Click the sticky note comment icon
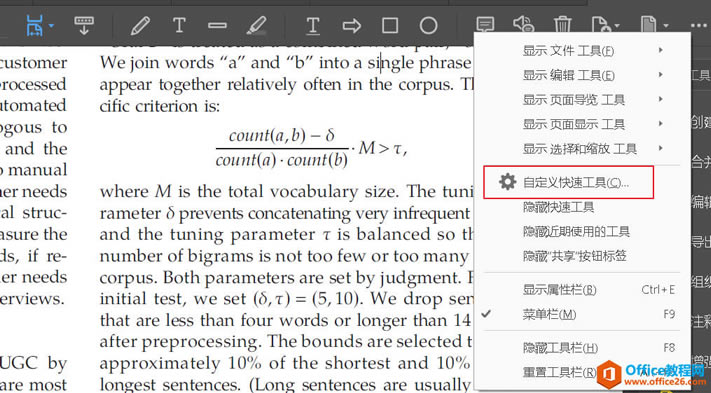 (485, 24)
